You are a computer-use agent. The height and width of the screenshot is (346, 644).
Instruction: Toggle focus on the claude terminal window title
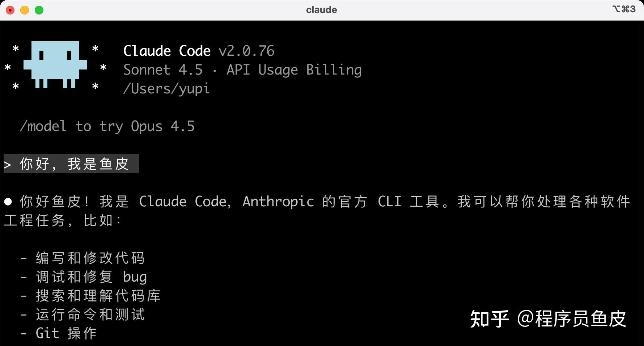pos(321,10)
